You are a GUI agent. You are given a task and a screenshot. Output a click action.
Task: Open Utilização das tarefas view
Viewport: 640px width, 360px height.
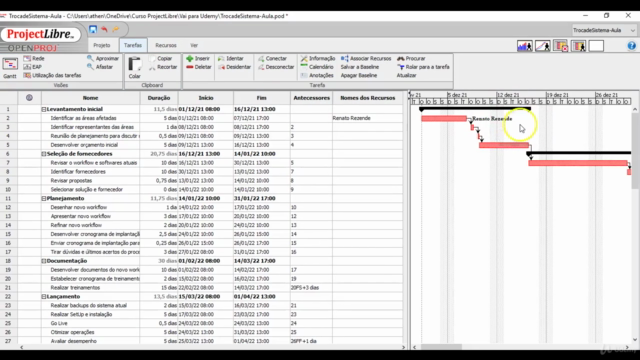(52, 76)
